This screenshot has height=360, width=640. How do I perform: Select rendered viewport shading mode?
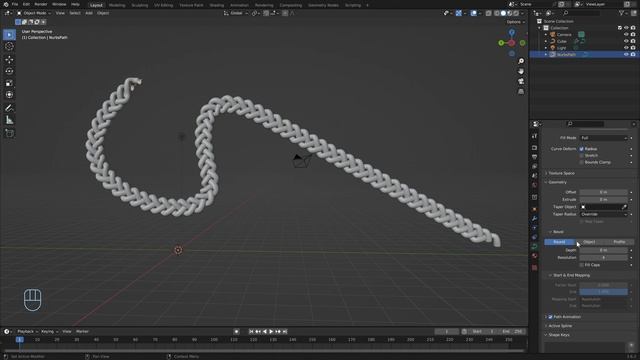coord(516,13)
